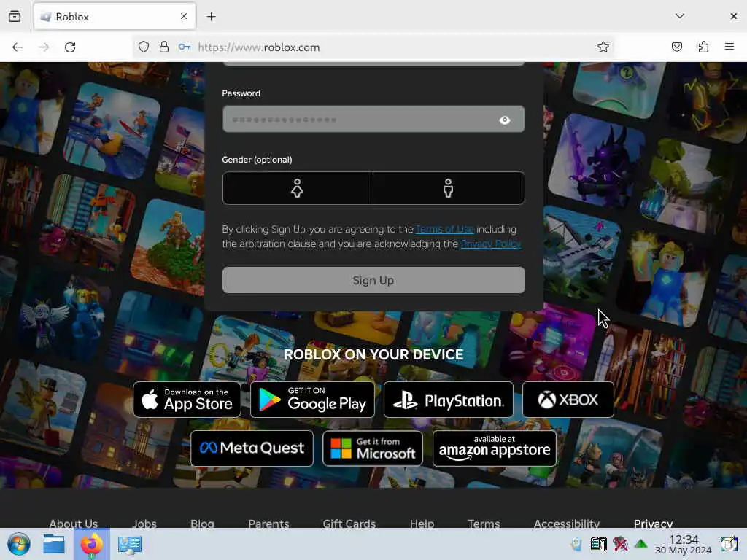The height and width of the screenshot is (560, 747).
Task: Open the tracking protection shield icon
Action: pyautogui.click(x=144, y=47)
